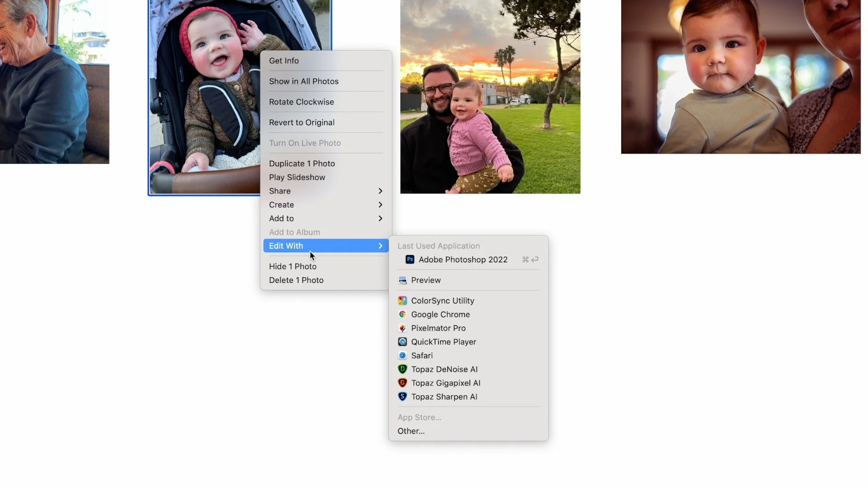Select Duplicate 1 Photo
Image resolution: width=868 pixels, height=488 pixels.
pos(302,163)
